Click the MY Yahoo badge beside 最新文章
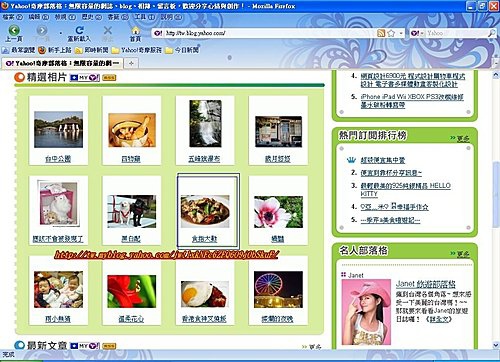Screen dimensions: 500x362 pos(85,346)
